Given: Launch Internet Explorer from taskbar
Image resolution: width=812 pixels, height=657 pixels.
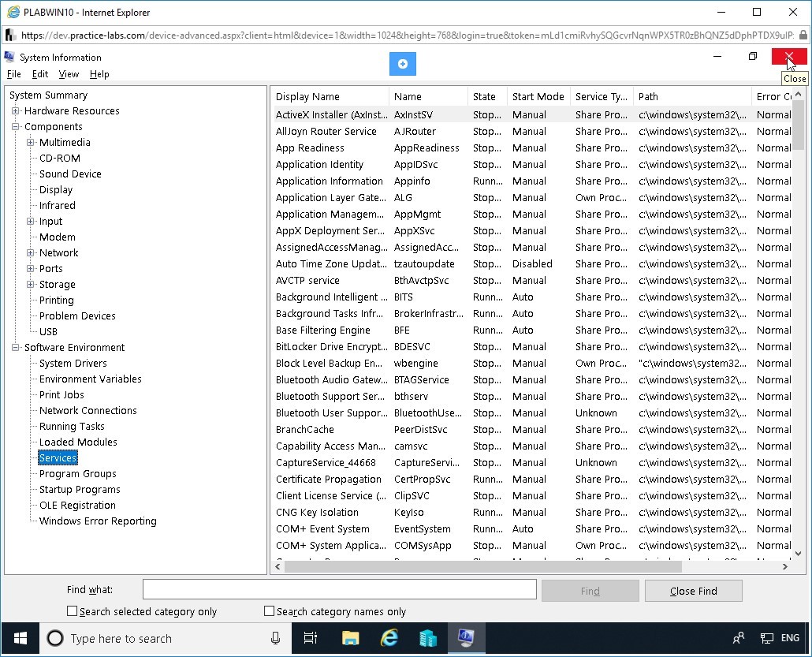Looking at the screenshot, I should tap(389, 638).
